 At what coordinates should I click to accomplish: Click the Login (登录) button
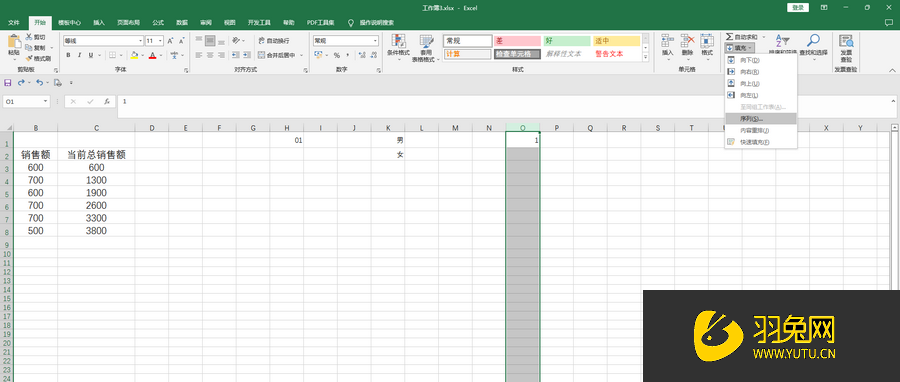pos(798,7)
